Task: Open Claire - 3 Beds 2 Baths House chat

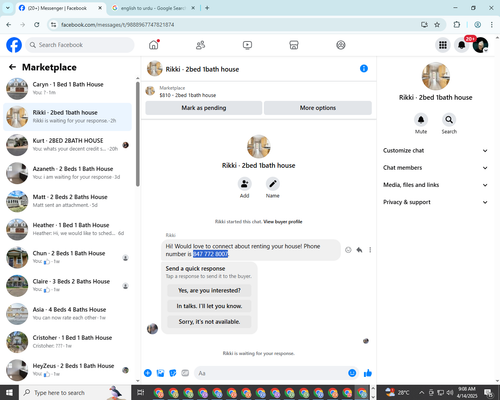Action: click(x=68, y=286)
